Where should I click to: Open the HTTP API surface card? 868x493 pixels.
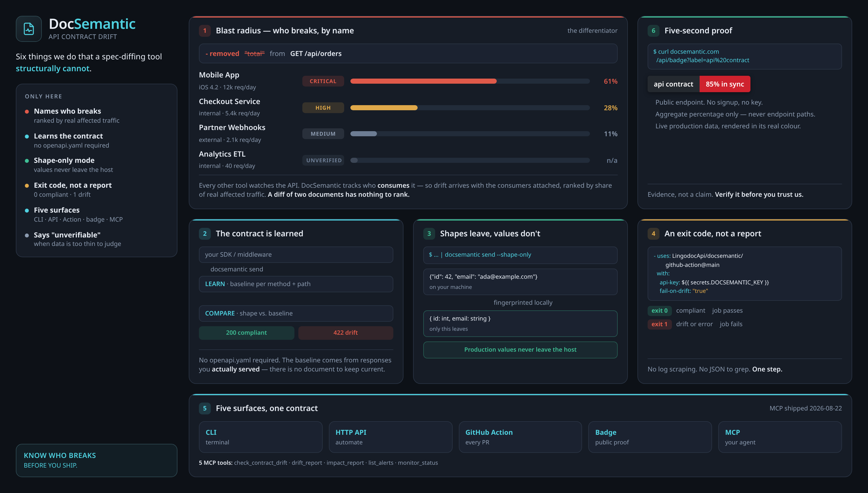(x=390, y=437)
